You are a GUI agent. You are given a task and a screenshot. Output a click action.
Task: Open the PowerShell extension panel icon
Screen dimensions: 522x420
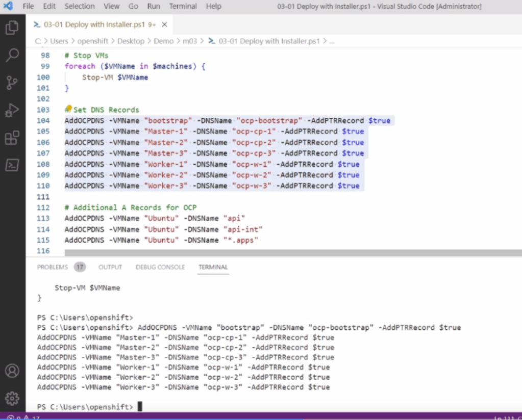[x=12, y=165]
